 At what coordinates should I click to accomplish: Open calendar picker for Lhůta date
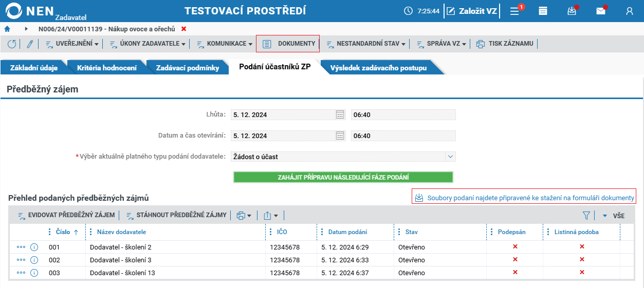340,114
